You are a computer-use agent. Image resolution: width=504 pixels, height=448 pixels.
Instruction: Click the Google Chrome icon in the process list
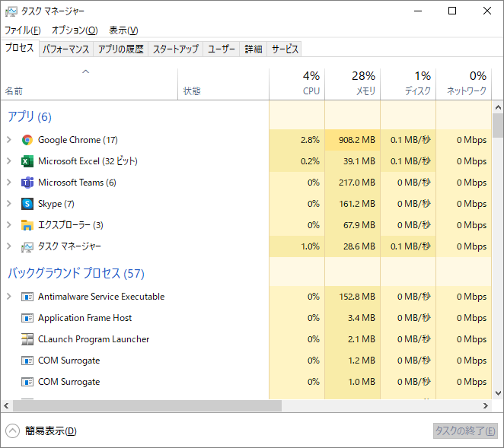click(27, 140)
